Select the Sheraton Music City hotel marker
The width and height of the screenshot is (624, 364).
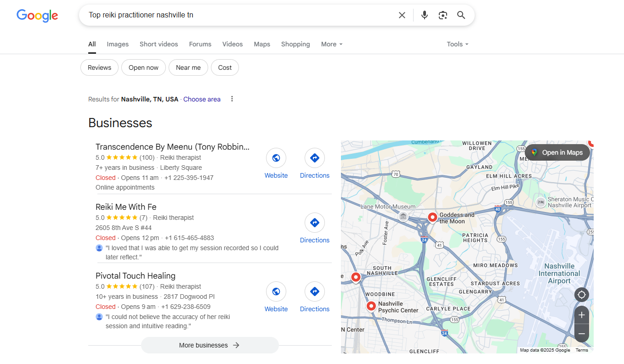click(541, 202)
